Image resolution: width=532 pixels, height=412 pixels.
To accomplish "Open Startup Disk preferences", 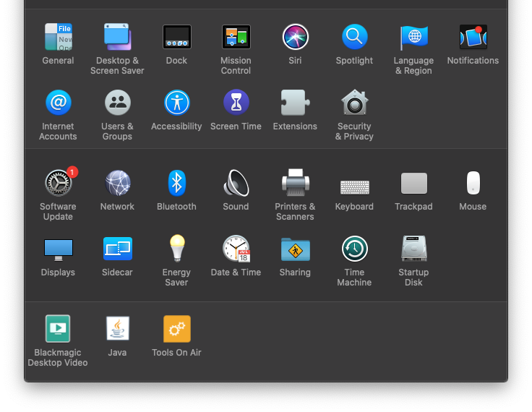I will (414, 249).
